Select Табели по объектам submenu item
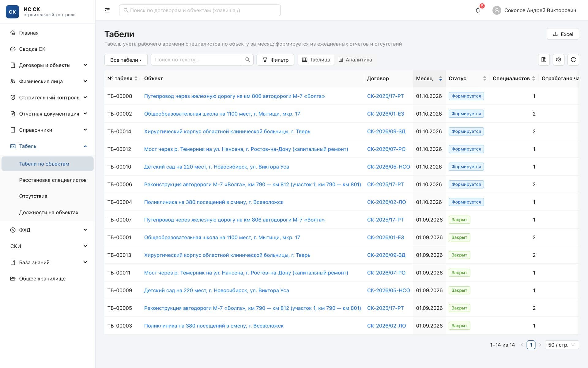The width and height of the screenshot is (588, 368). 47,164
